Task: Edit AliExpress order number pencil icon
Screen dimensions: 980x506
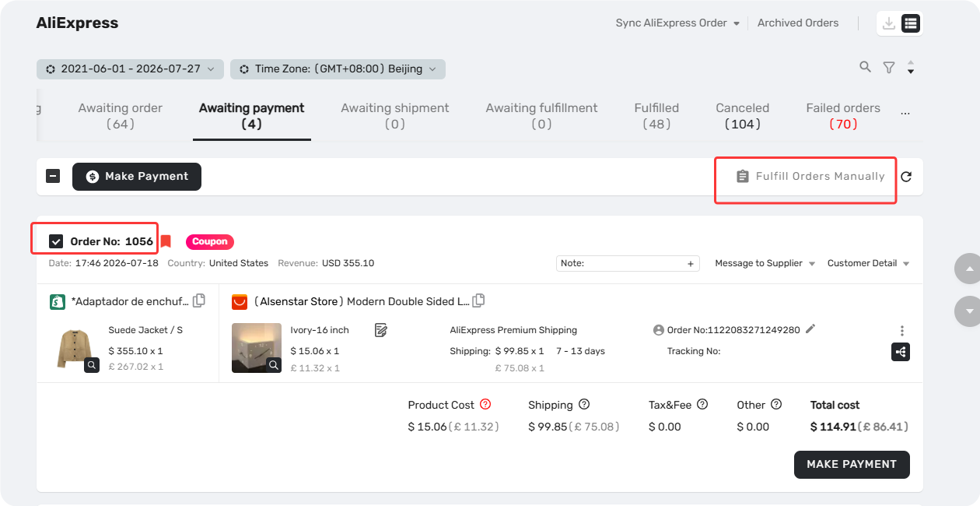Action: [810, 329]
